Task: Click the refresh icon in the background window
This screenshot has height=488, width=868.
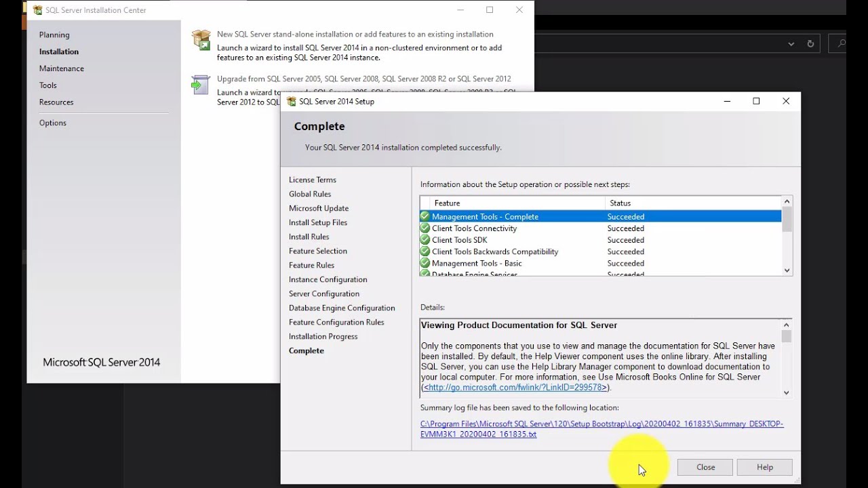Action: 810,43
